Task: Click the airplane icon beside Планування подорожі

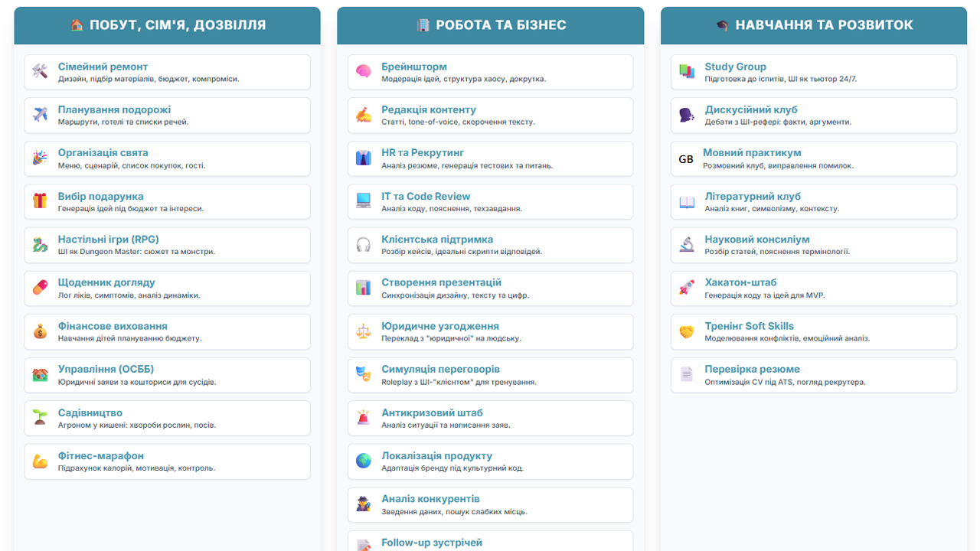Action: pos(41,115)
